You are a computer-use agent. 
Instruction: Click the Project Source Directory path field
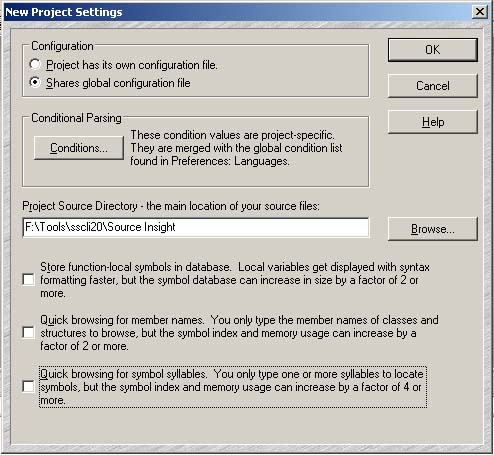point(196,227)
